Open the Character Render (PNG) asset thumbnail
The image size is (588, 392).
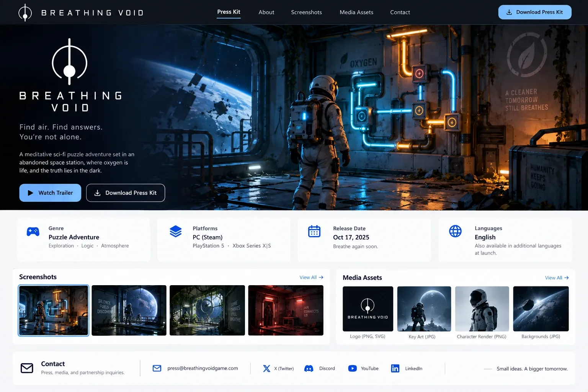click(482, 309)
